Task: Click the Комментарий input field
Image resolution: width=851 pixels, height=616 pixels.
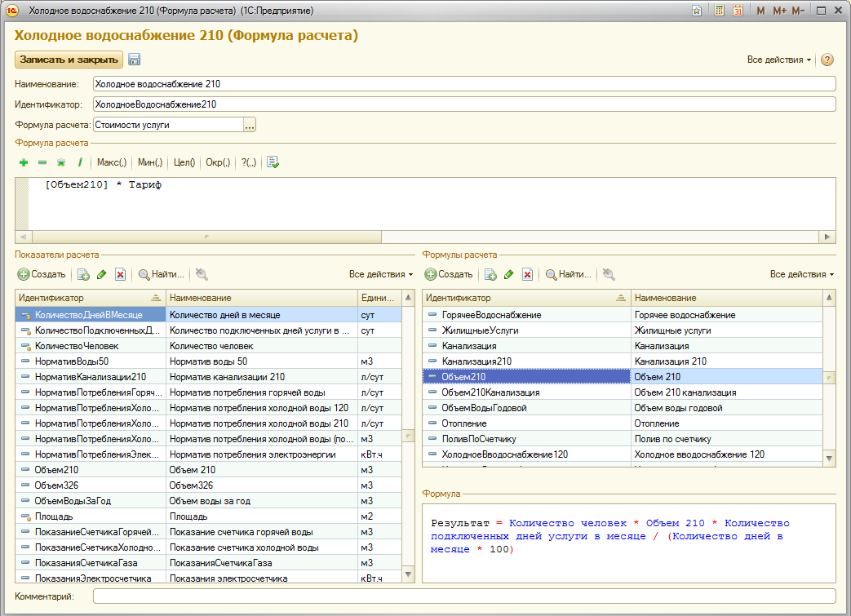Action: pyautogui.click(x=463, y=596)
